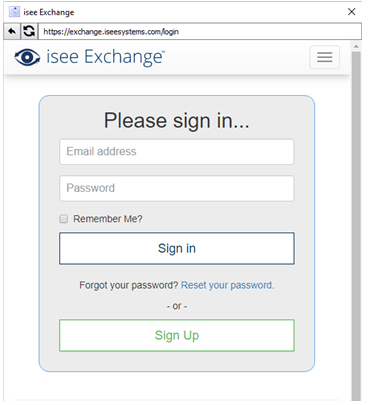Open the Reset your password link
The width and height of the screenshot is (372, 405).
227,285
